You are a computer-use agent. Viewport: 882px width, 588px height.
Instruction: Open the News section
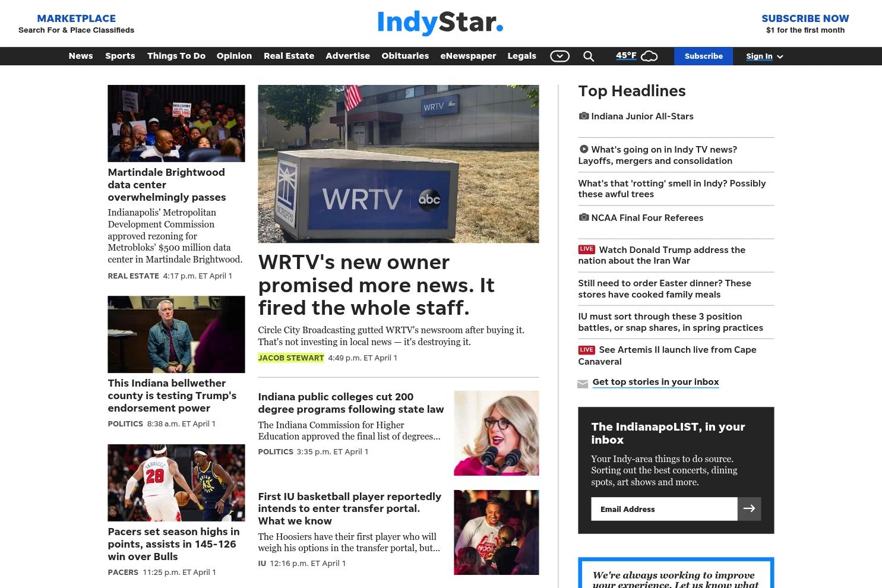pyautogui.click(x=81, y=56)
